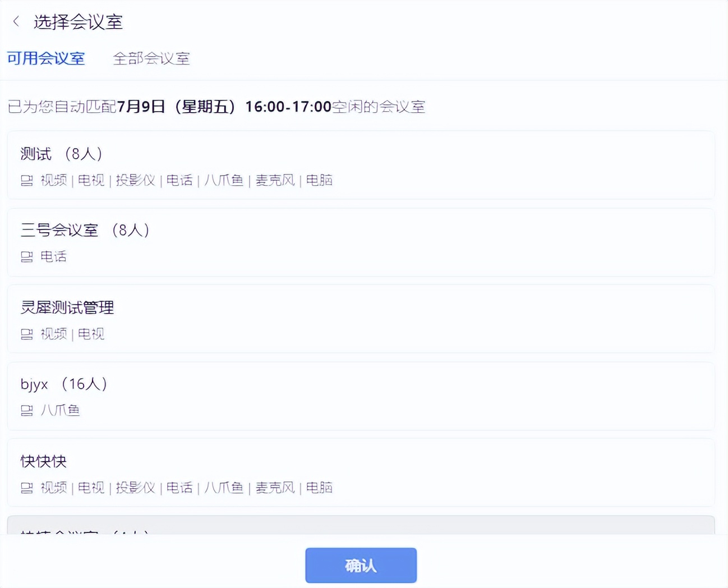Click the device icon beside 灵犀测试管理 equipment list
Image resolution: width=728 pixels, height=588 pixels.
pyautogui.click(x=26, y=334)
